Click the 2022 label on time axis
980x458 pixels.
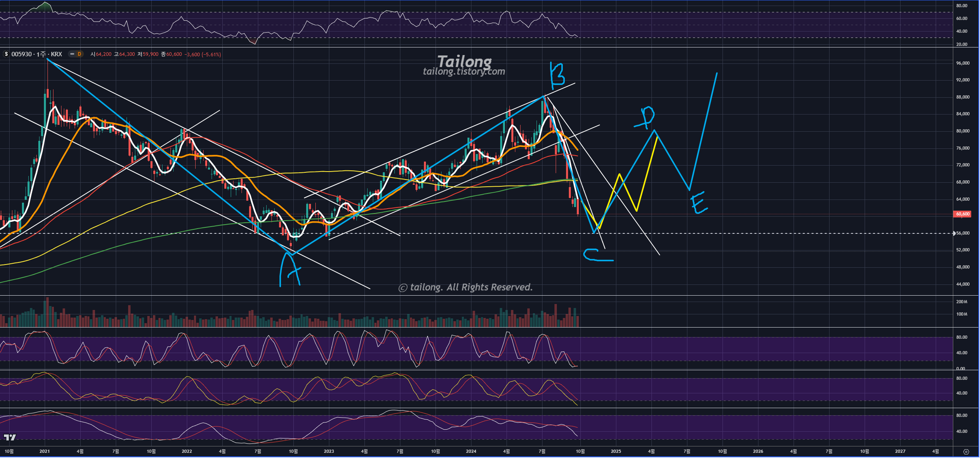click(186, 451)
